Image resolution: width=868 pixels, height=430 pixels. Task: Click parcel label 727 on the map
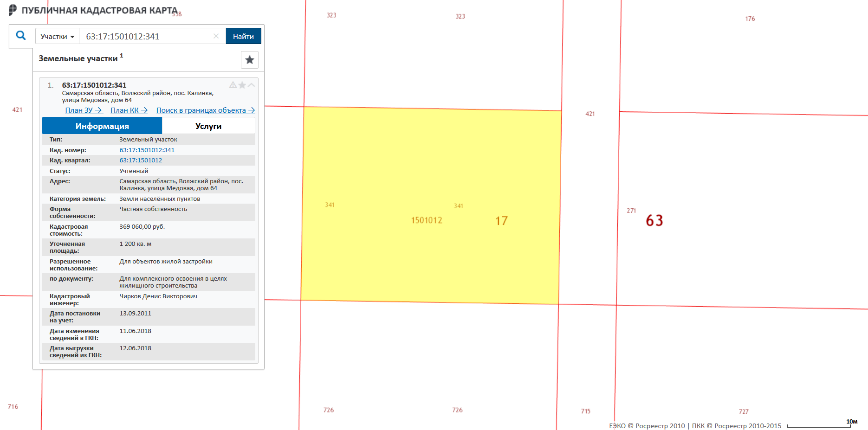click(744, 411)
